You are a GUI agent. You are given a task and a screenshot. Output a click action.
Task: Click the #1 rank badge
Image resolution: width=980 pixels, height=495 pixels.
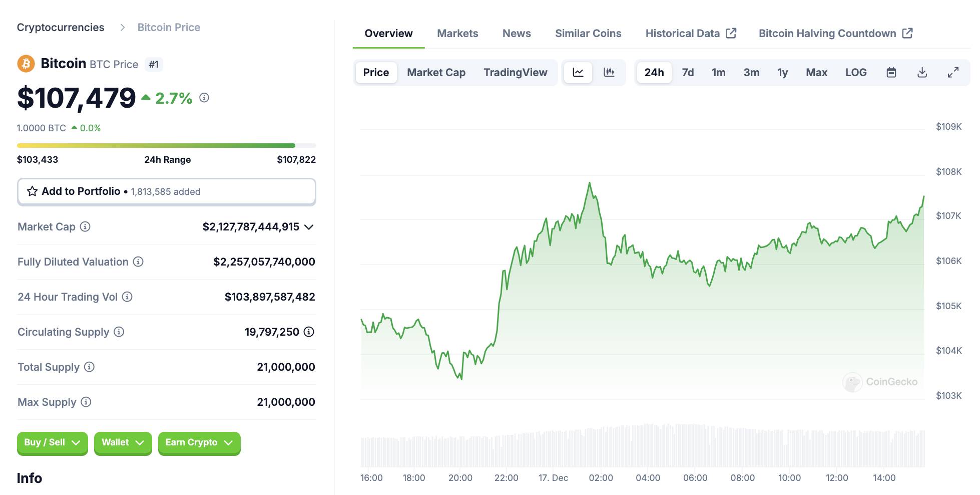(x=154, y=65)
